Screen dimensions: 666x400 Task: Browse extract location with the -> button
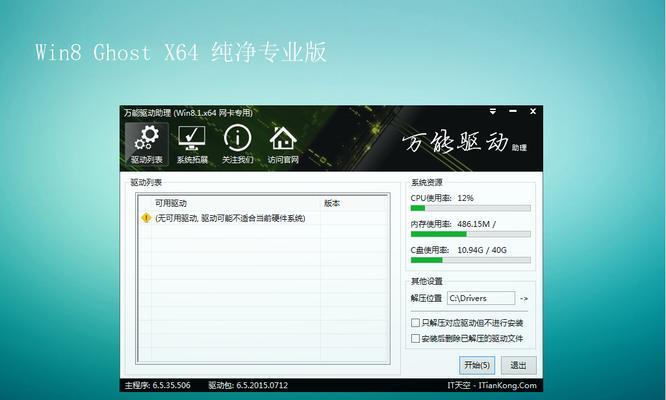524,299
